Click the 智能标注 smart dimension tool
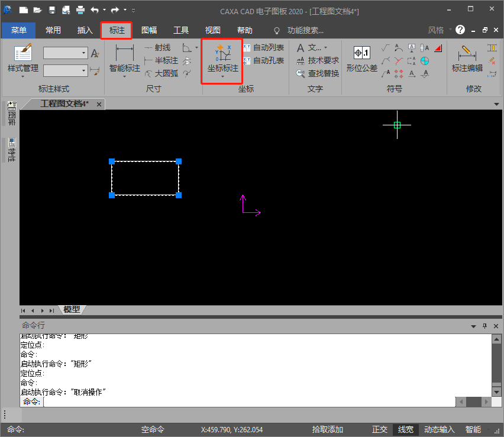The height and width of the screenshot is (437, 504). tap(124, 58)
